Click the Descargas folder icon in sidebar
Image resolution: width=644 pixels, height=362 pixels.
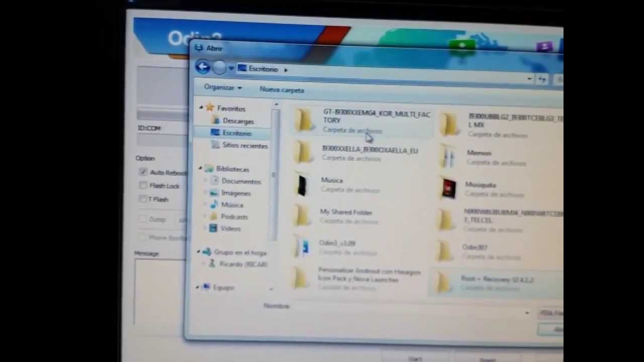215,120
